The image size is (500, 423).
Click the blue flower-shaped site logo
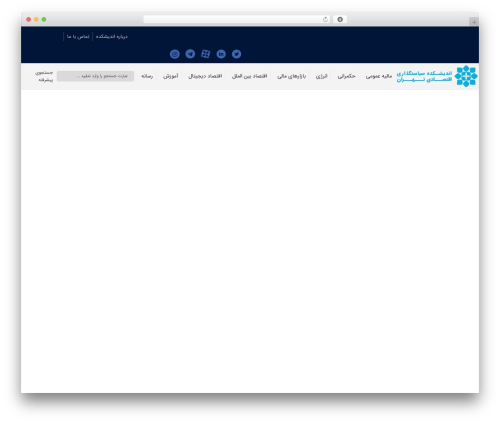point(466,76)
